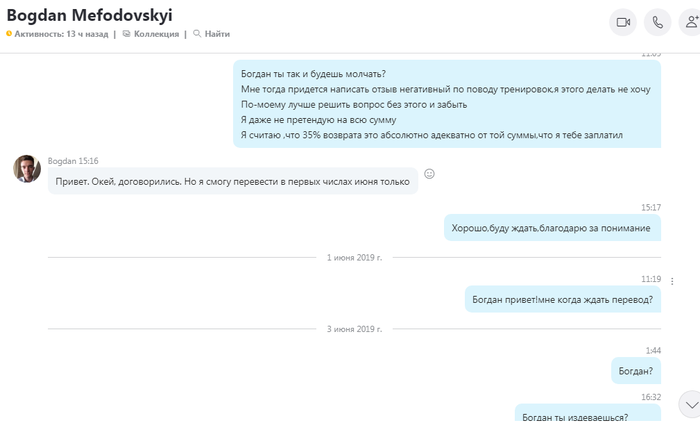Click the 3 июня 2019 date separator
The height and width of the screenshot is (423, 700).
(354, 328)
